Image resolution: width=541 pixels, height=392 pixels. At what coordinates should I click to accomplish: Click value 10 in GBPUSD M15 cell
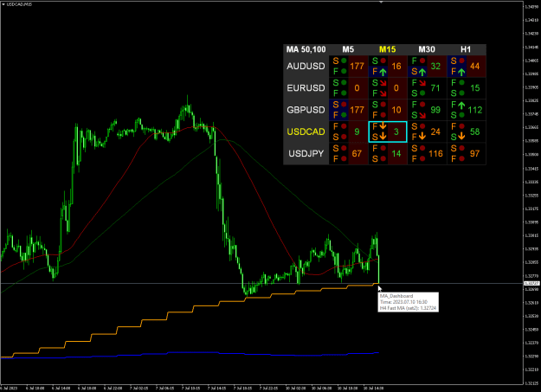coord(396,110)
